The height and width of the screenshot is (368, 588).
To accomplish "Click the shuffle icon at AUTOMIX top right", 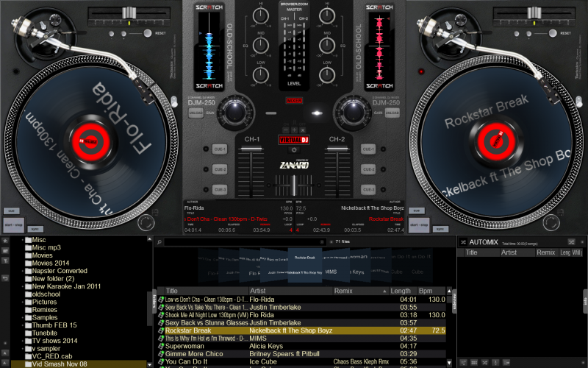I will tap(571, 242).
